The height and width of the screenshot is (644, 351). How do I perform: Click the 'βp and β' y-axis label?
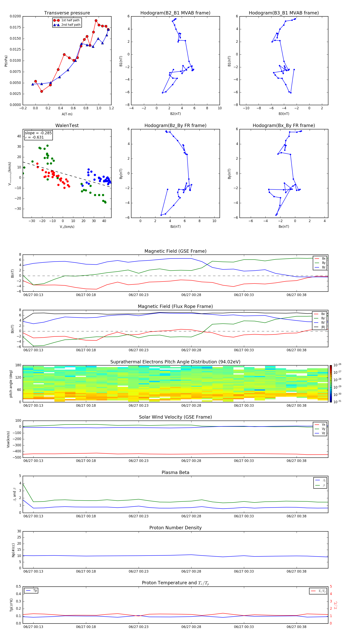point(14,494)
